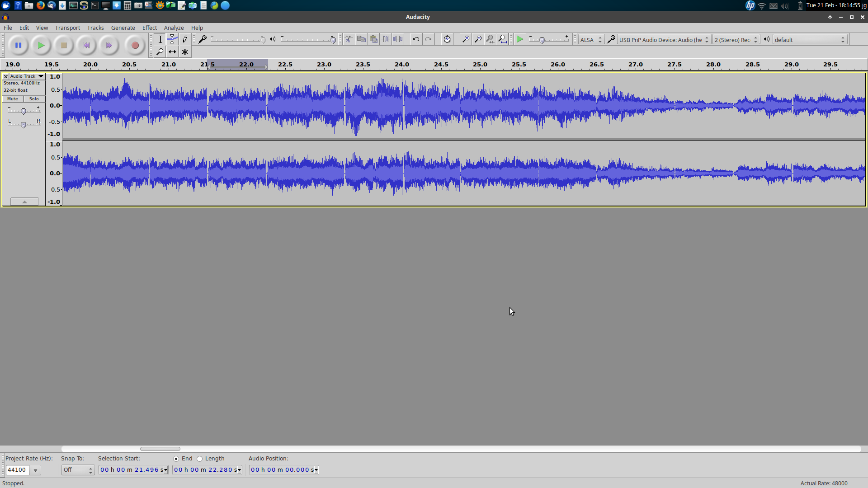Click the Pause transport button
Viewport: 868px width, 488px height.
pyautogui.click(x=18, y=45)
